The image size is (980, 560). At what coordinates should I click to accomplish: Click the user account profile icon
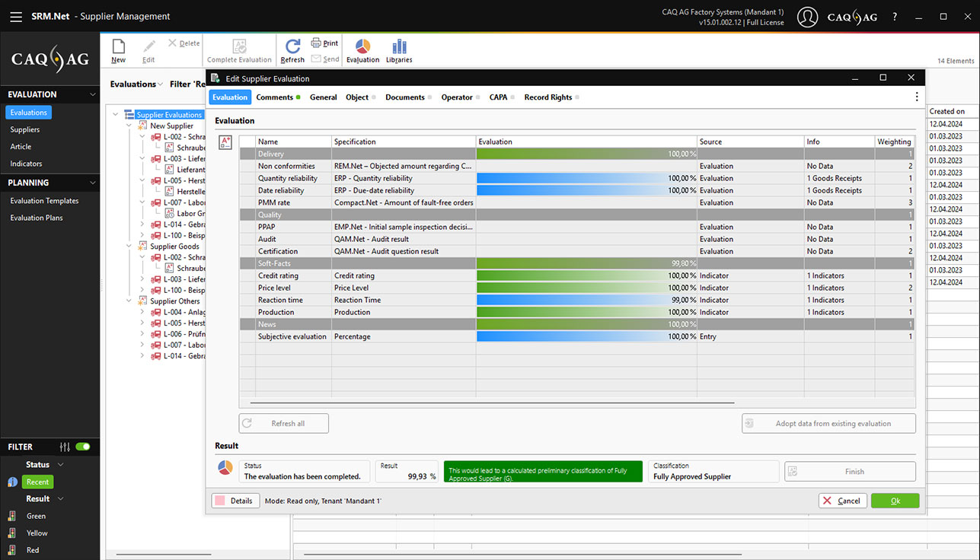(x=807, y=17)
